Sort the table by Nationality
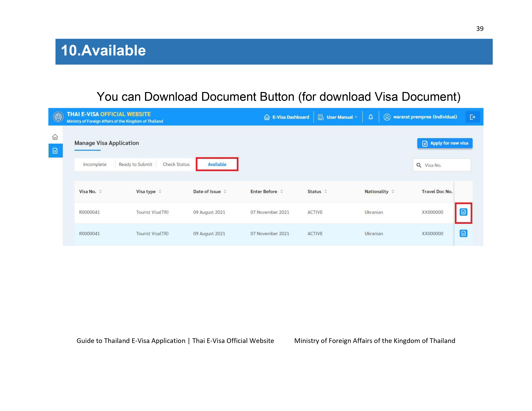Image resolution: width=532 pixels, height=411 pixels. 393,191
